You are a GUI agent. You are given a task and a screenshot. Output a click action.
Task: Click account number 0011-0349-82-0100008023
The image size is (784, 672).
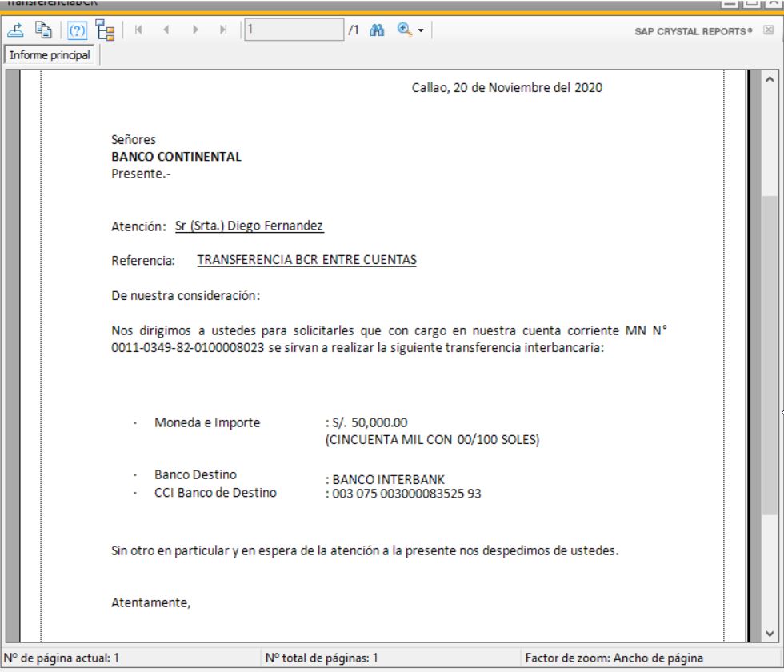pos(187,347)
